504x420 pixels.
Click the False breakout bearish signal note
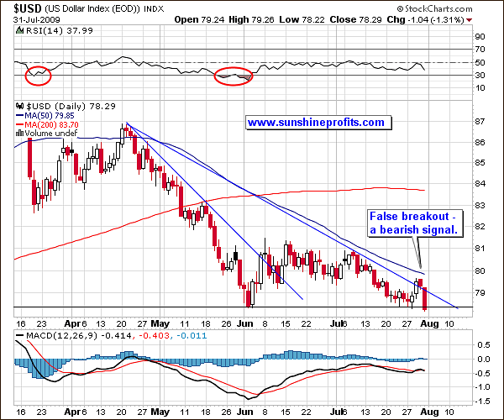point(415,223)
